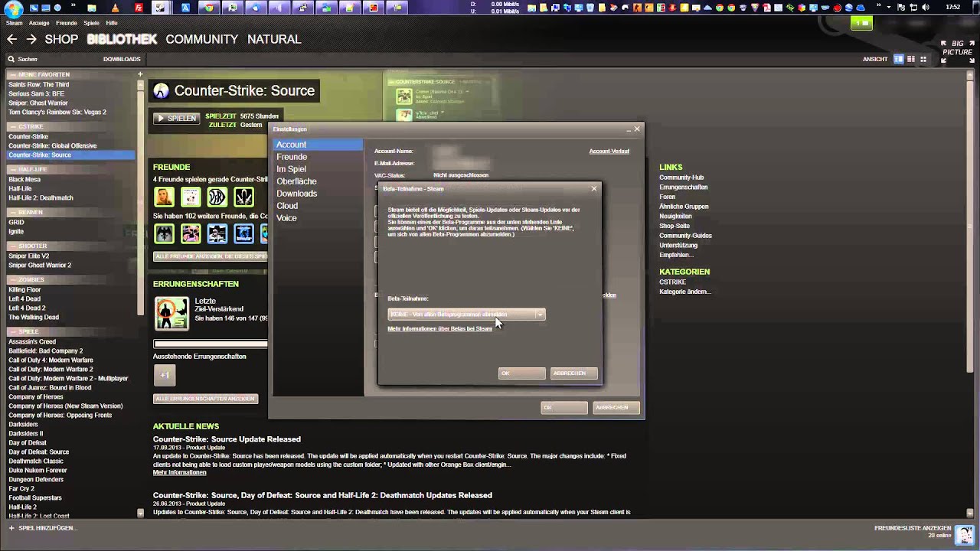The height and width of the screenshot is (551, 980).
Task: Launch game with Spielen button
Action: tap(177, 119)
